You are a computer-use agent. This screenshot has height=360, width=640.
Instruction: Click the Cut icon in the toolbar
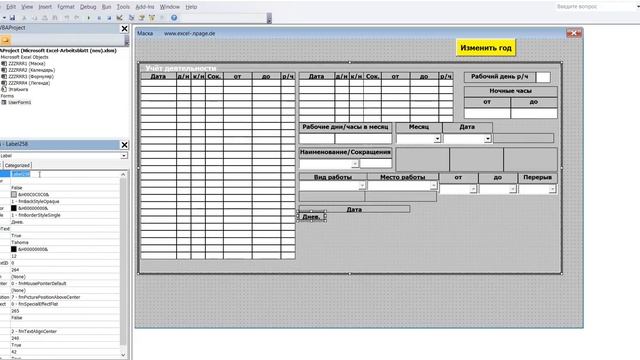click(x=24, y=18)
